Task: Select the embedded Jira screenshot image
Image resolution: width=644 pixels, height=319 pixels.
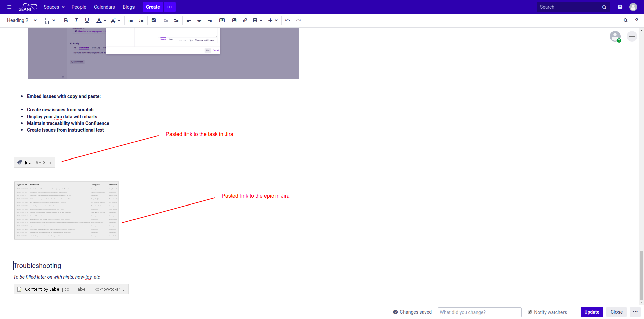Action: tap(163, 53)
